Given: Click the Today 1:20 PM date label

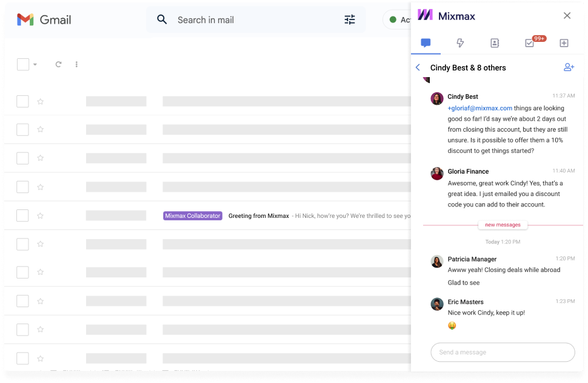Looking at the screenshot, I should pos(503,242).
